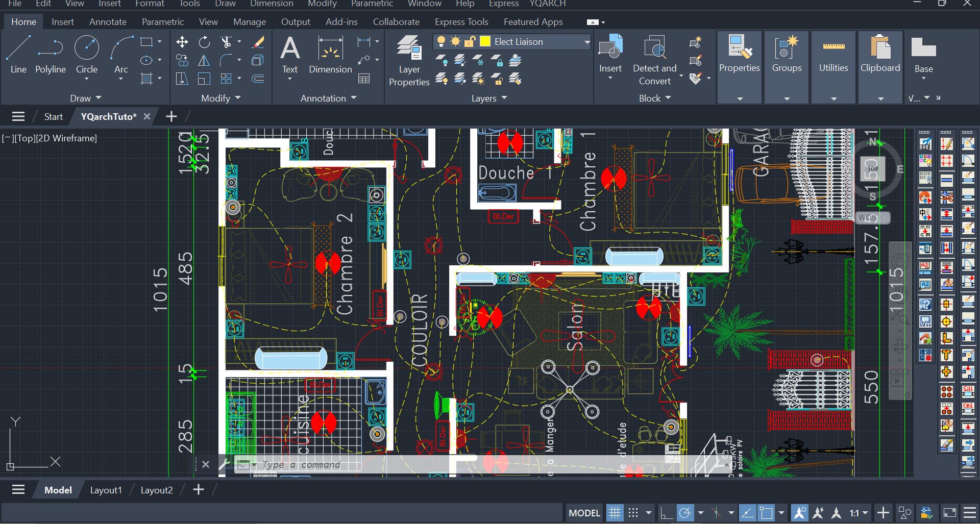This screenshot has height=524, width=980.
Task: Switch to the Annotate ribbon tab
Action: click(x=107, y=21)
